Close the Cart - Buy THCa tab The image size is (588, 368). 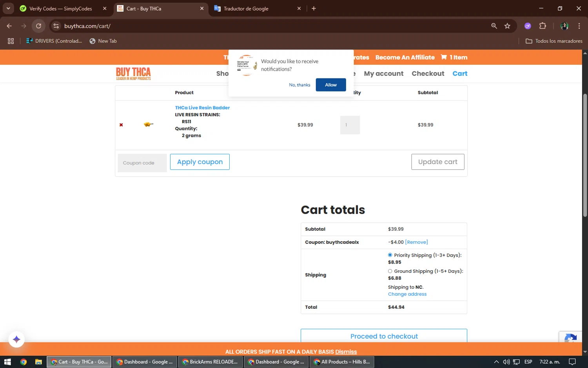(x=202, y=8)
